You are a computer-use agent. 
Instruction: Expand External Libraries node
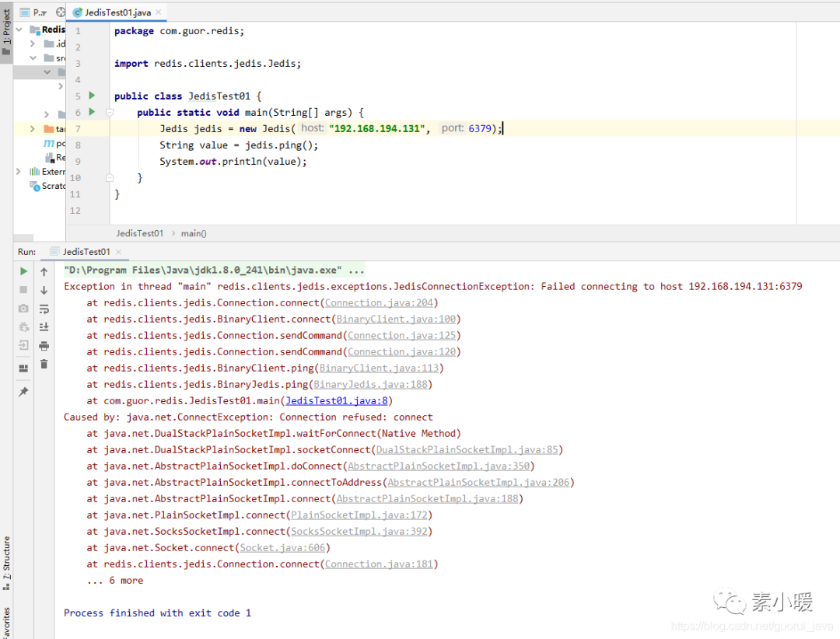(x=19, y=171)
